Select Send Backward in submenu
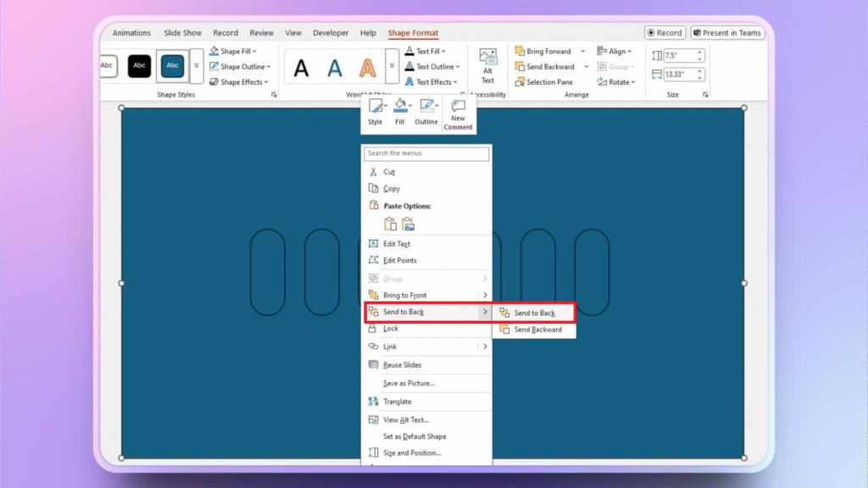Image resolution: width=868 pixels, height=488 pixels. click(x=537, y=330)
